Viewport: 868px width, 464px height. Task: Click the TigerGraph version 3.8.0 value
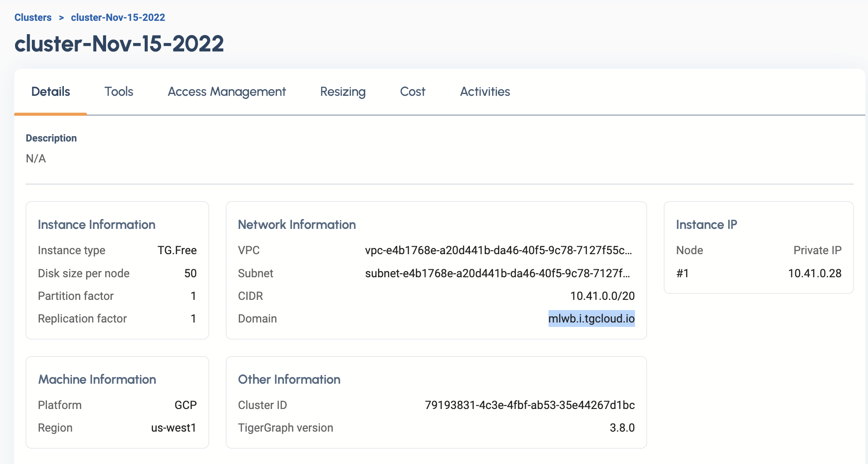tap(622, 428)
